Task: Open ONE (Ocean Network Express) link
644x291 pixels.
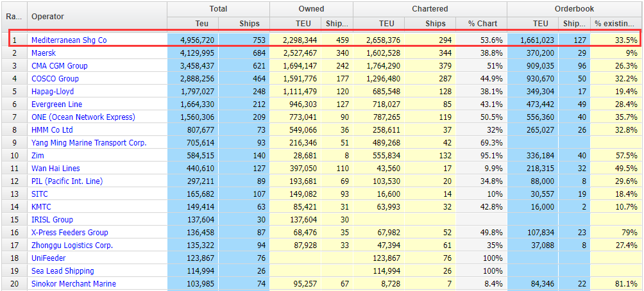Action: [x=83, y=117]
